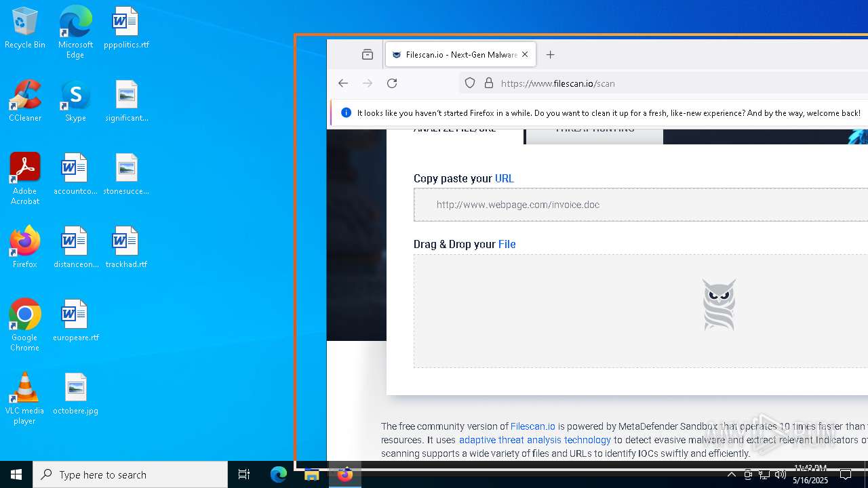Open Windows notification center
868x488 pixels.
(x=846, y=474)
